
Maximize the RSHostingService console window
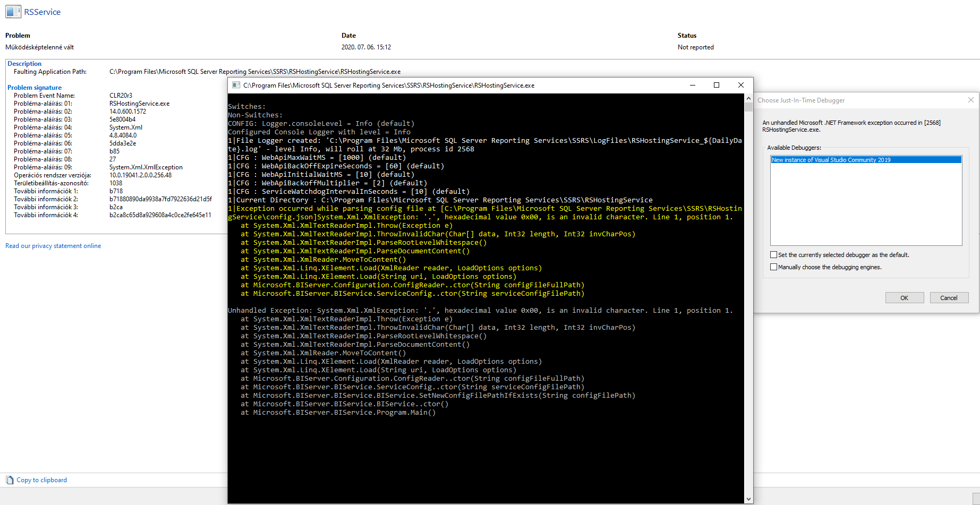click(717, 85)
